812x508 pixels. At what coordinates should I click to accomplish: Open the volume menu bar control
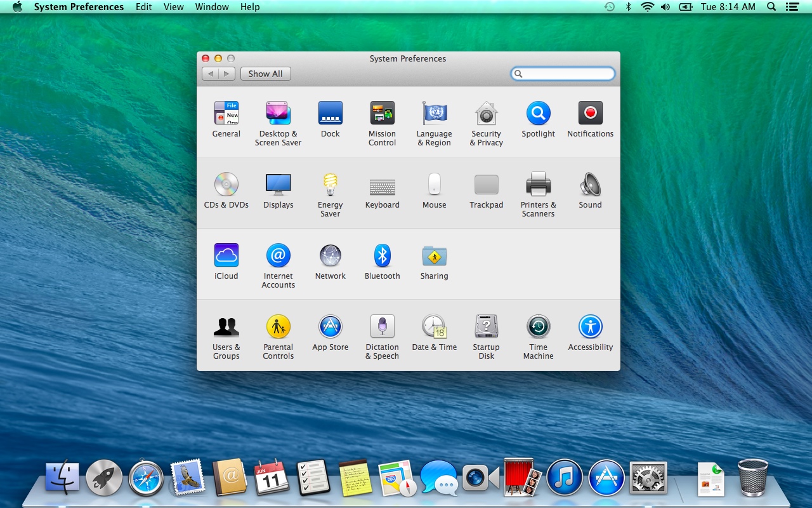coord(665,7)
